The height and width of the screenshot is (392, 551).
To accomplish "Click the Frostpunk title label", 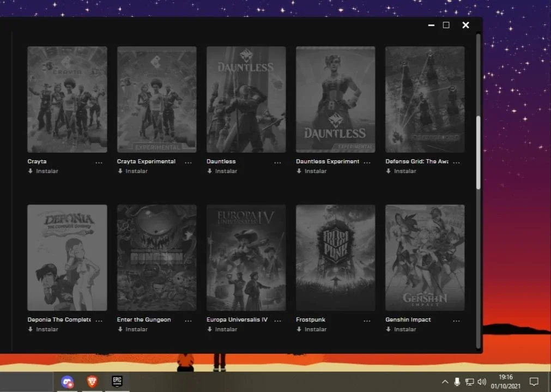I will [x=311, y=319].
